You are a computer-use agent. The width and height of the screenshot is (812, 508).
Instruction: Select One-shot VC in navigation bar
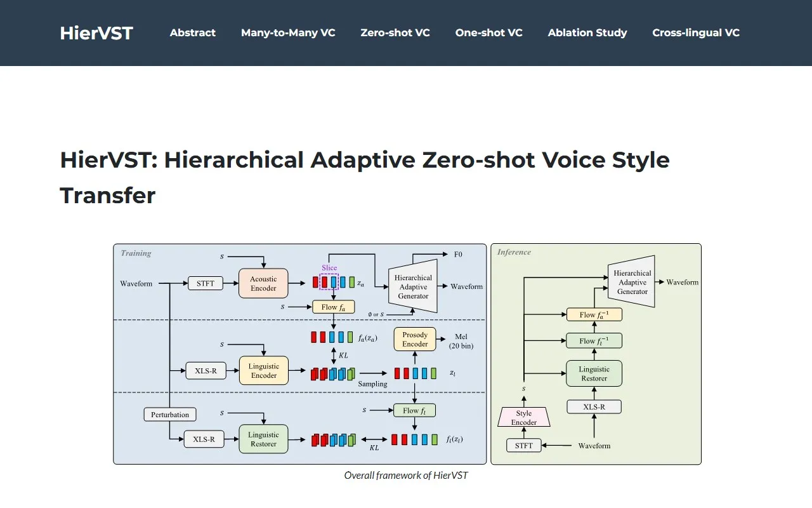(488, 33)
